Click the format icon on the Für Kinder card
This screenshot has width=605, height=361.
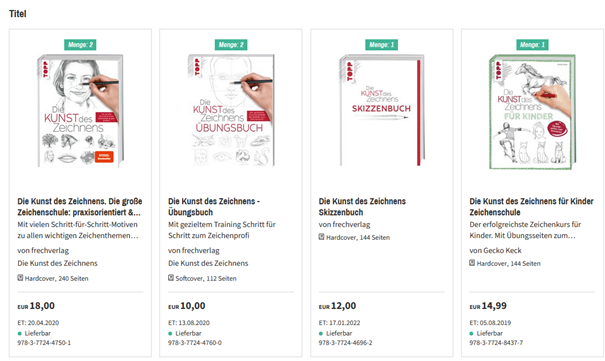pos(472,263)
